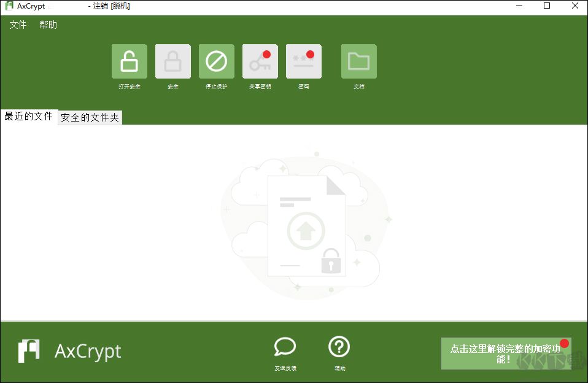Open the 文档 folder icon
This screenshot has height=383, width=588.
point(359,61)
